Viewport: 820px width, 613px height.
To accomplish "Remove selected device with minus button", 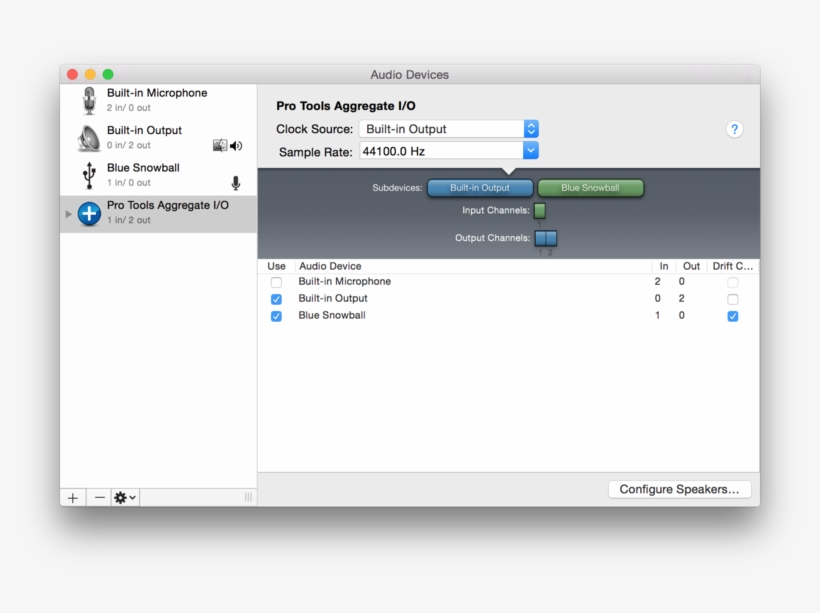I will (x=99, y=497).
